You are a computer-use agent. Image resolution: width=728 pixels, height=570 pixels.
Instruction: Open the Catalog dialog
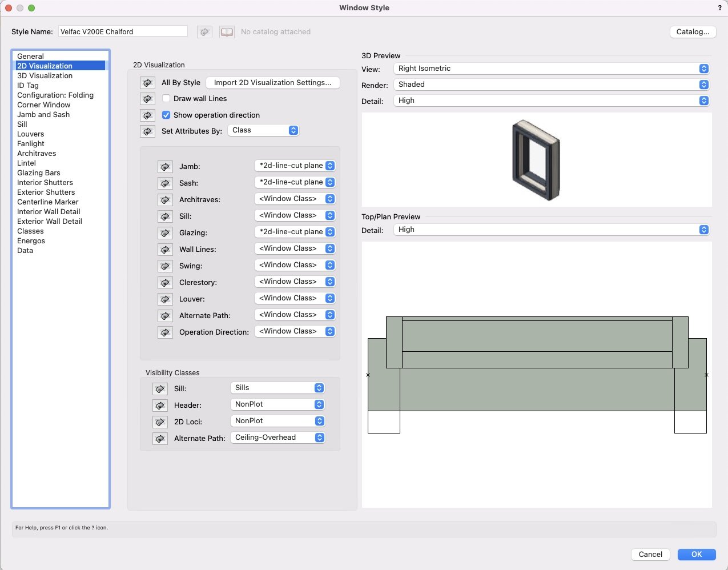692,32
